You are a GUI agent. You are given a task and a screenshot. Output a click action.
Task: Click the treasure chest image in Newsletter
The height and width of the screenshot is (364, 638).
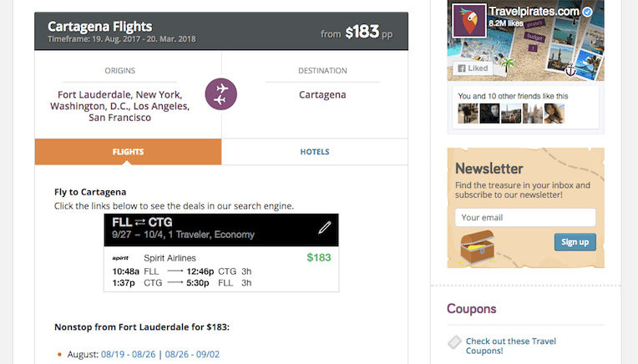478,247
